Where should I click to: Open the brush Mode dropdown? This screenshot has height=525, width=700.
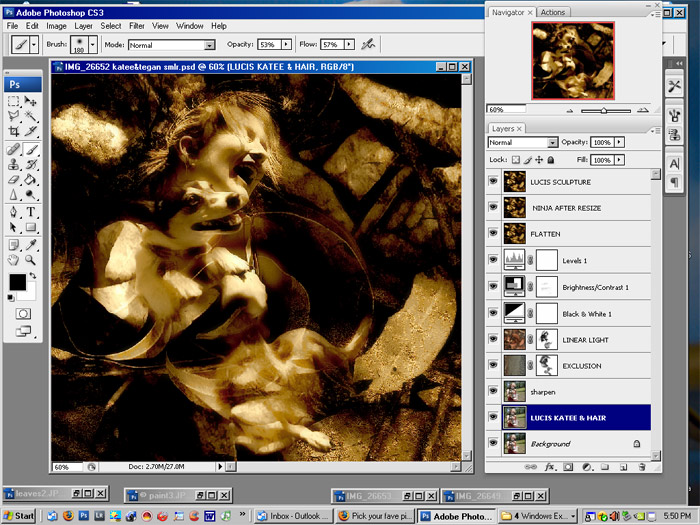[x=209, y=45]
